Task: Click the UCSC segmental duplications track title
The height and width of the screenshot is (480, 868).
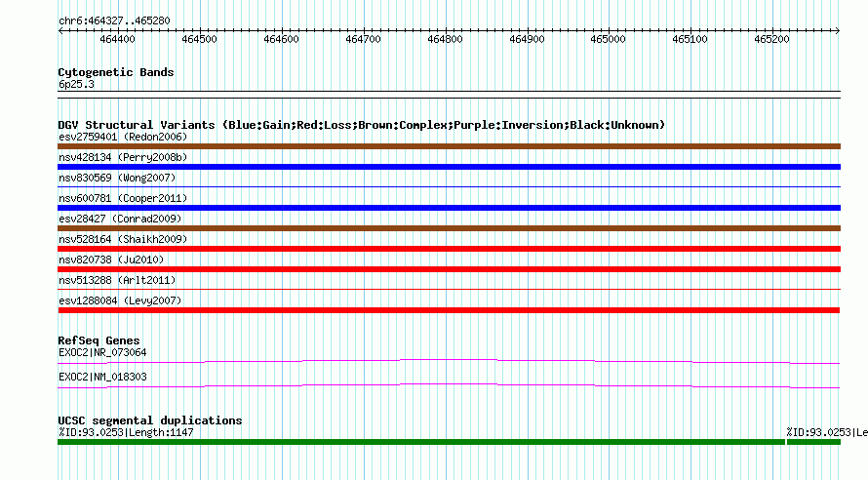Action: [150, 420]
